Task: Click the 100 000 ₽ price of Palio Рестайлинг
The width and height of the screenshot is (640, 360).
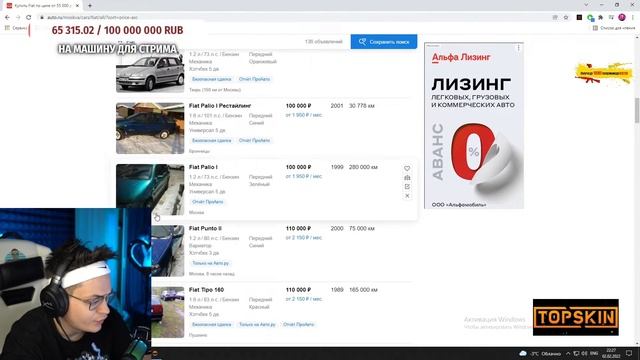Action: coord(298,106)
